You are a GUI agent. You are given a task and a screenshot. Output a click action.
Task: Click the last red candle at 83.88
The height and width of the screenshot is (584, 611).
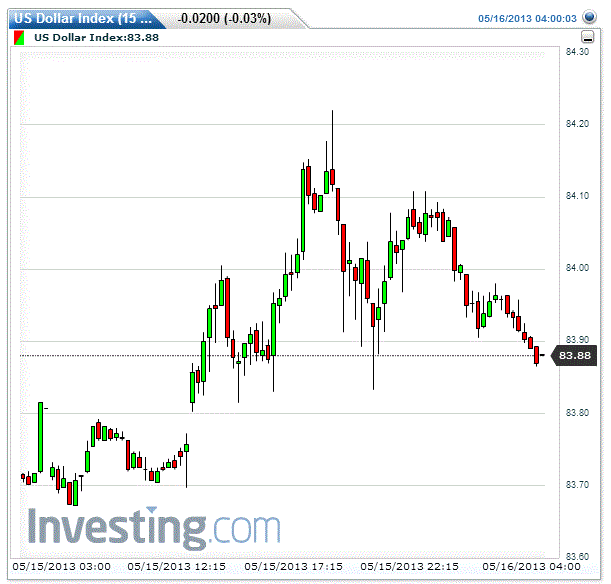click(x=537, y=355)
